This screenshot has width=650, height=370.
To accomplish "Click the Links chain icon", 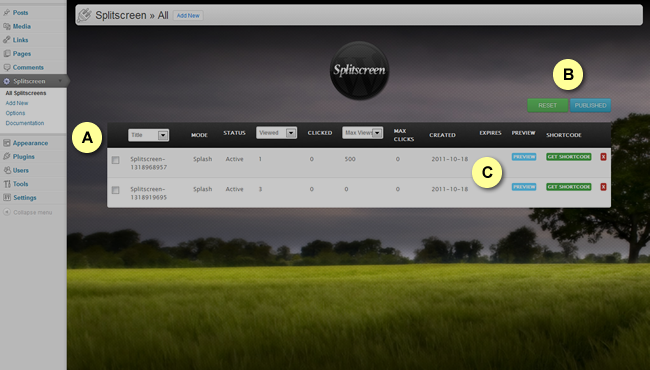I will tap(7, 40).
